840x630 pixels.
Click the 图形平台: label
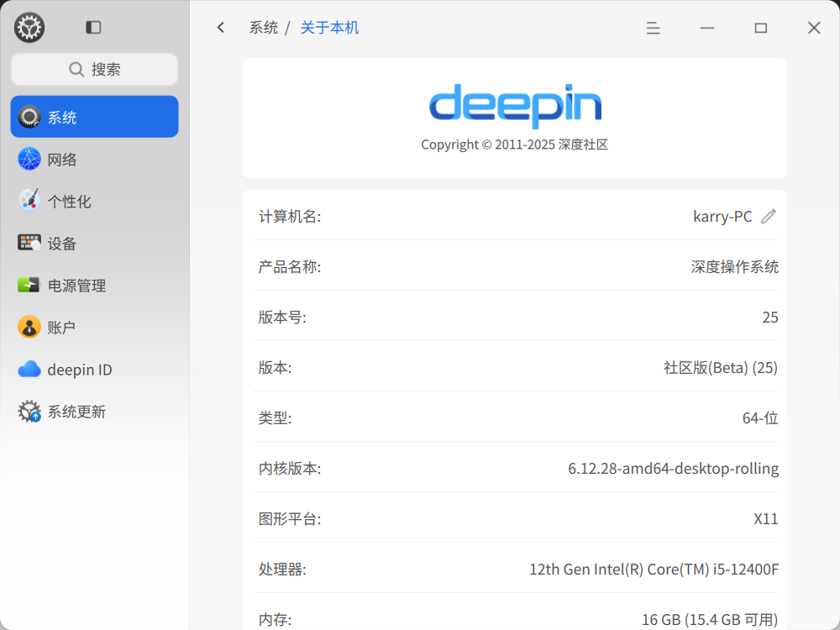pyautogui.click(x=290, y=518)
